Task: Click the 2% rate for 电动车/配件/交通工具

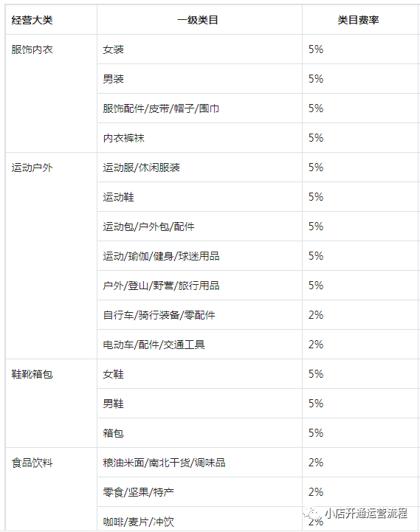Action: tap(316, 345)
